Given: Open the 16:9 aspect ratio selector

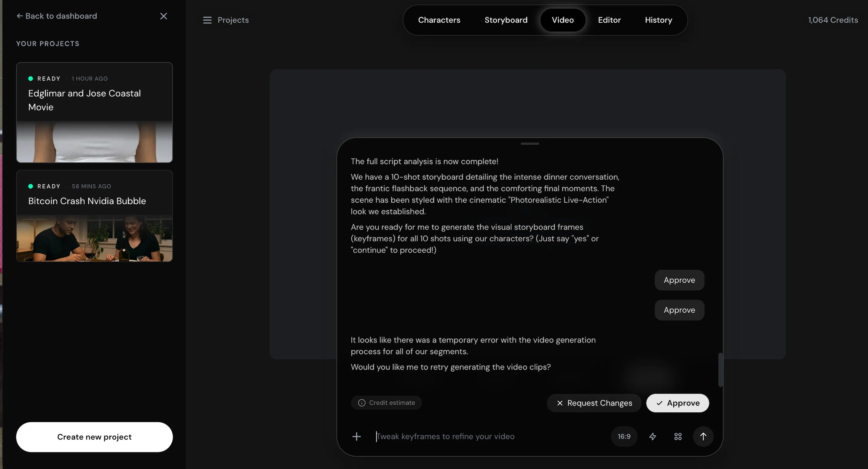Looking at the screenshot, I should (624, 437).
